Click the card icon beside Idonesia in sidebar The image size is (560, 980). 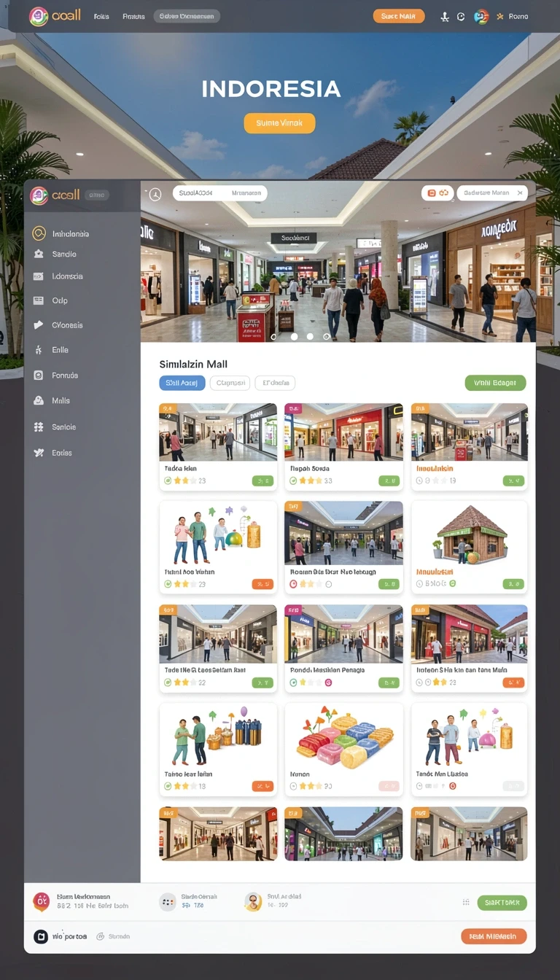[39, 276]
